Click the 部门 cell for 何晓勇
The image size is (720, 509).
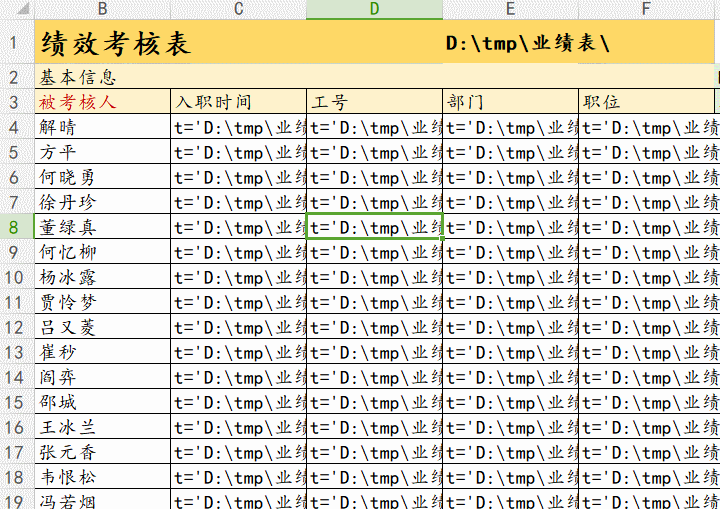pyautogui.click(x=510, y=176)
